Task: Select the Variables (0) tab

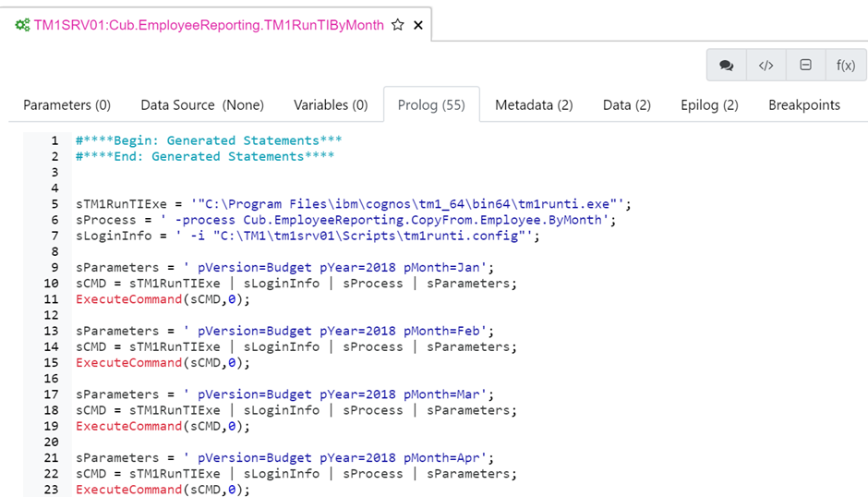Action: [331, 105]
